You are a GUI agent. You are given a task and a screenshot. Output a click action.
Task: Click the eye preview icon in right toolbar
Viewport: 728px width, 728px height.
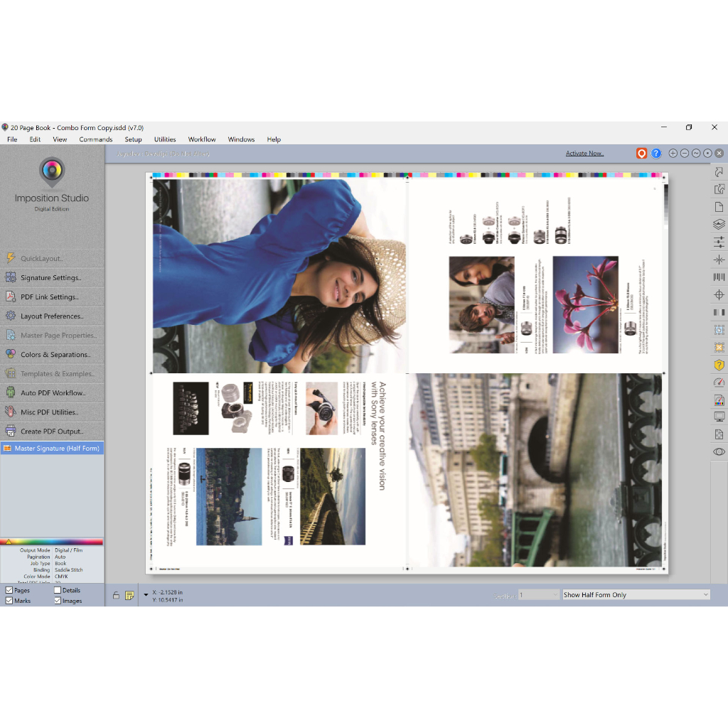click(x=719, y=452)
